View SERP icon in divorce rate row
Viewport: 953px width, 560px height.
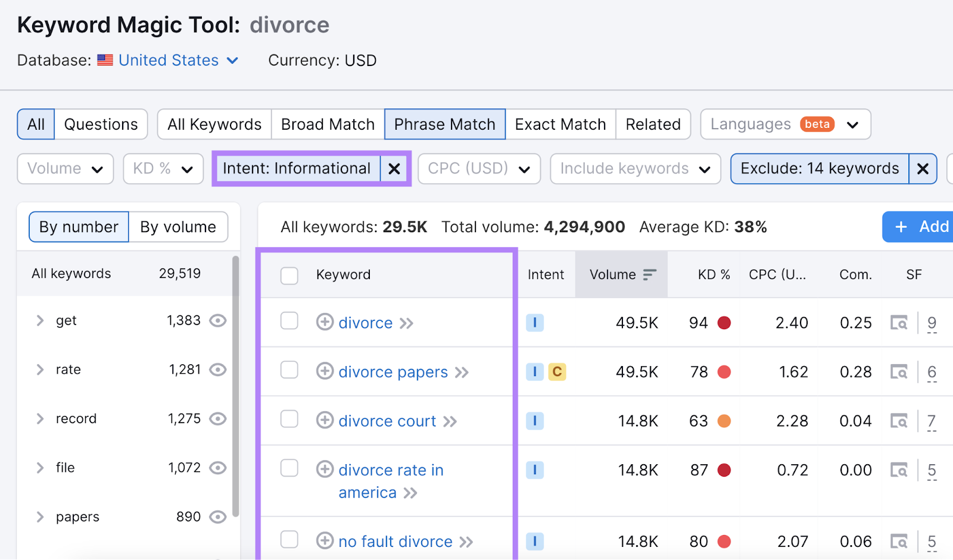pyautogui.click(x=899, y=470)
